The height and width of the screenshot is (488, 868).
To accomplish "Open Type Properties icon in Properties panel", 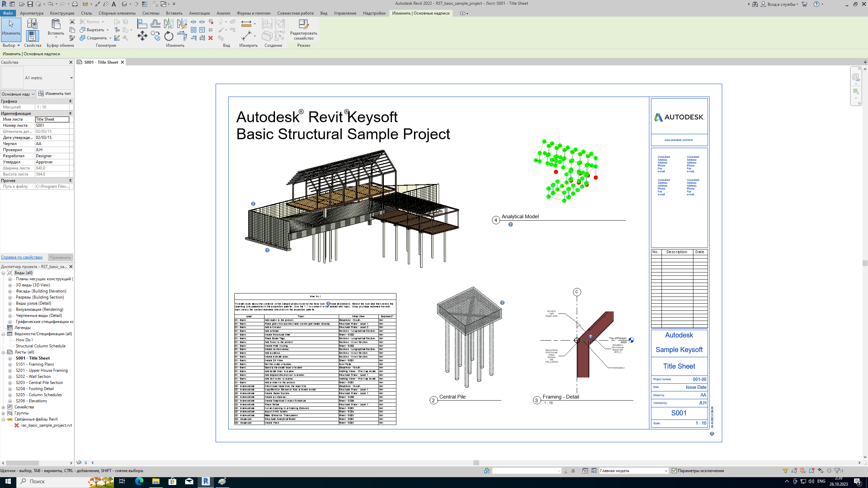I will pos(32,24).
